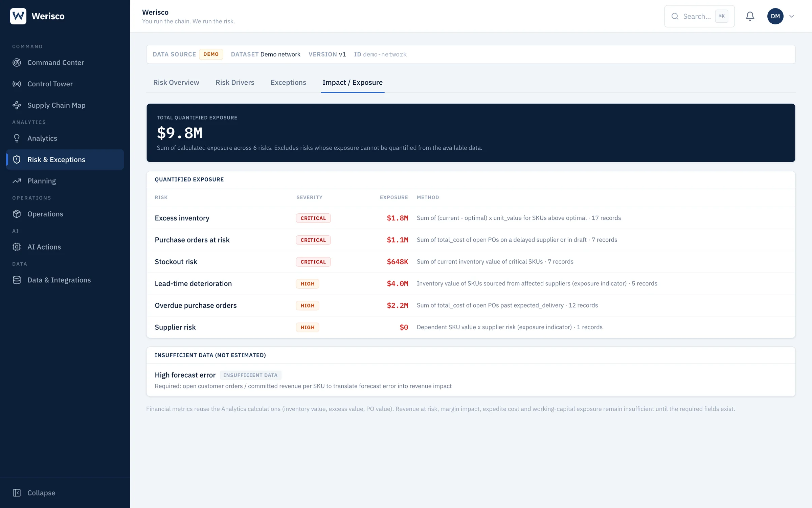Open the AI Actions chip icon
This screenshot has height=508, width=812.
(x=17, y=247)
